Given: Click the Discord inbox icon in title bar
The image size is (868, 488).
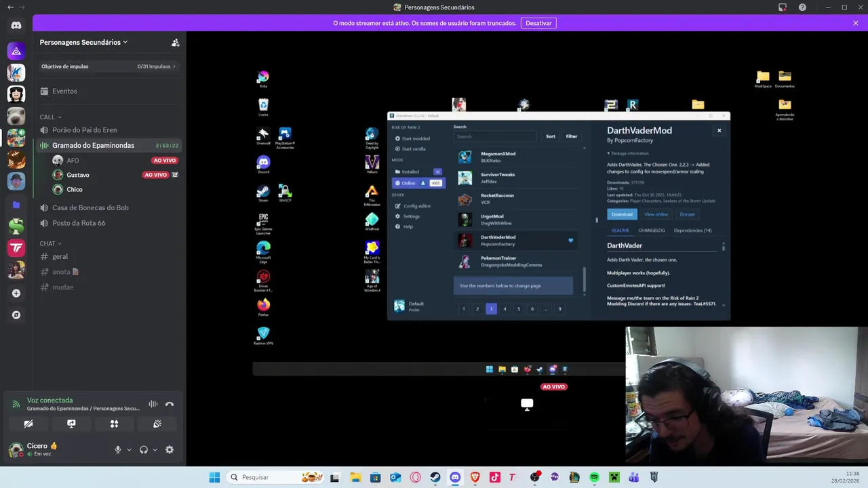Looking at the screenshot, I should (x=783, y=7).
